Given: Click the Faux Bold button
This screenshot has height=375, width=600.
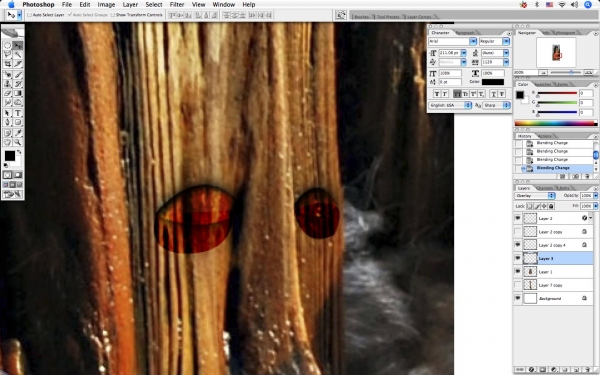Looking at the screenshot, I should tap(437, 94).
